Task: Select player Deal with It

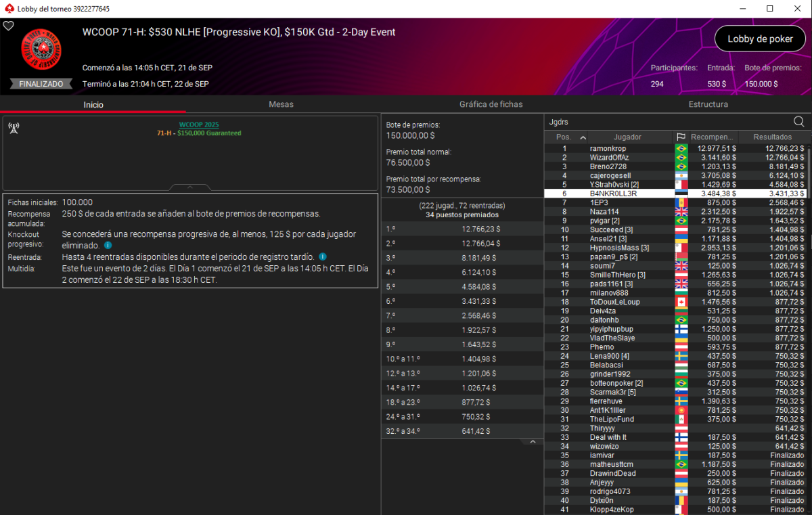Action: click(x=675, y=437)
